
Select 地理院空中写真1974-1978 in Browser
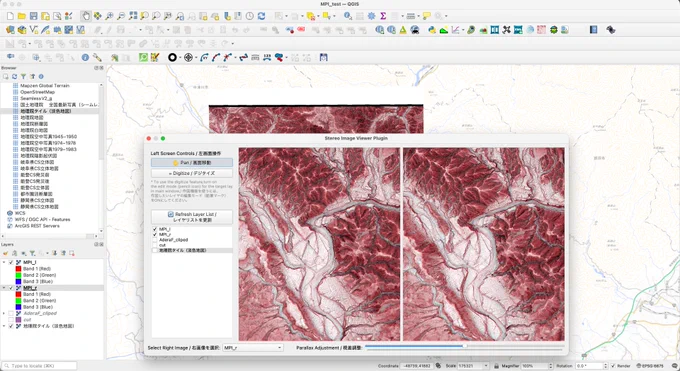click(x=48, y=143)
